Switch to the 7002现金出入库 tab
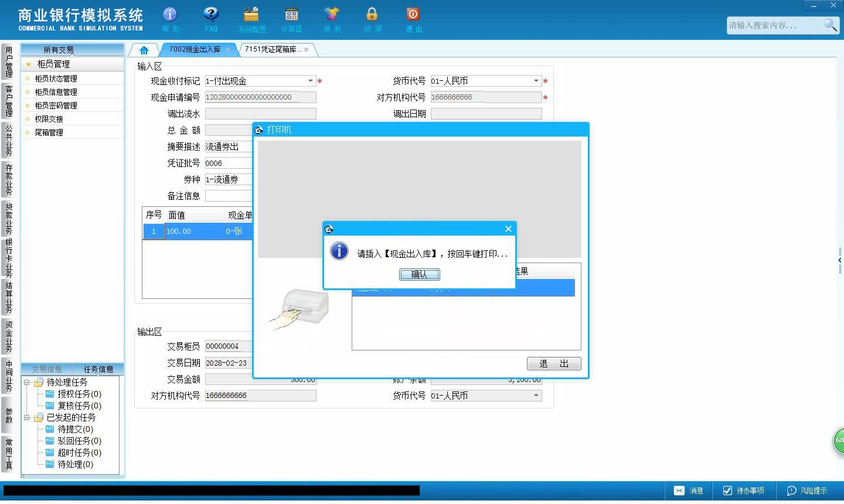This screenshot has height=504, width=844. point(195,50)
